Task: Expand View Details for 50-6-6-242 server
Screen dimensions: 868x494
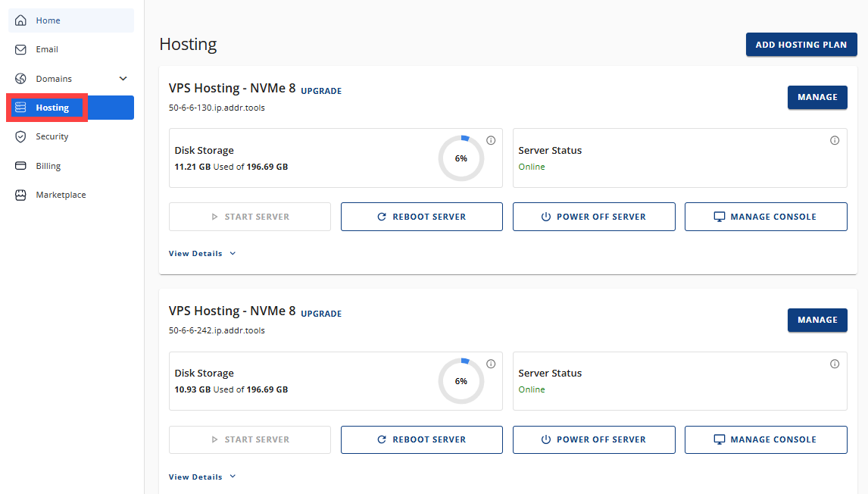Action: tap(202, 477)
